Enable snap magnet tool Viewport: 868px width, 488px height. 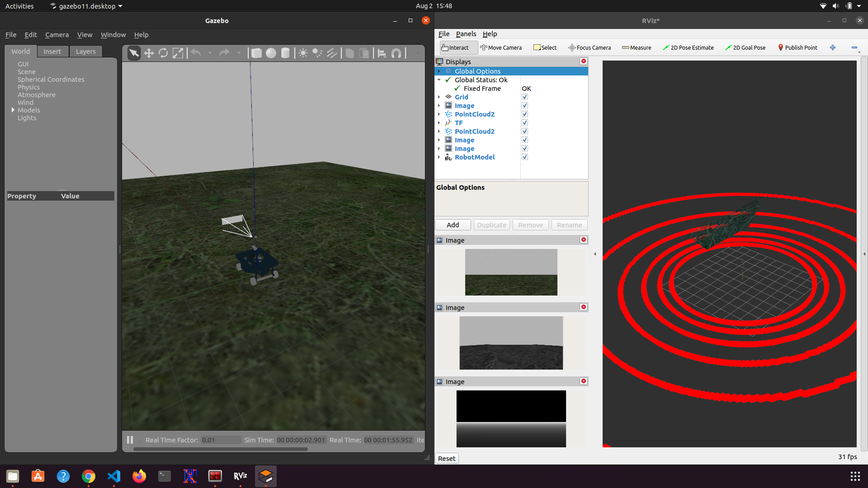(396, 53)
